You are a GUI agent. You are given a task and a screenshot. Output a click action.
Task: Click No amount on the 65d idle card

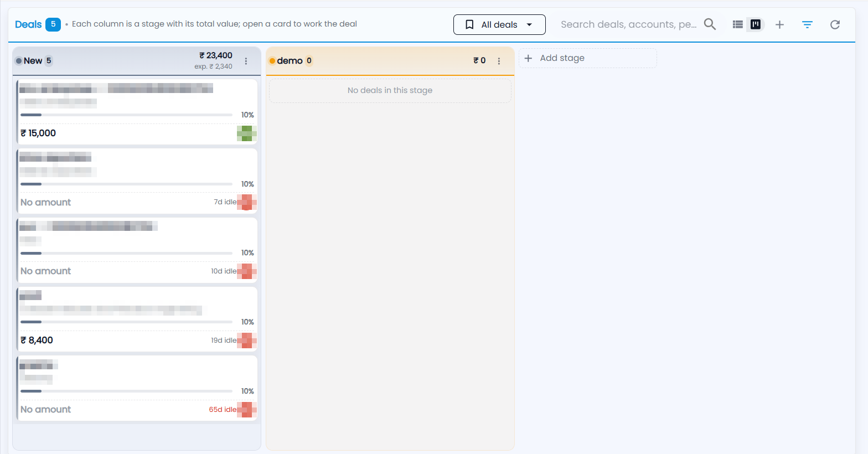(46, 410)
